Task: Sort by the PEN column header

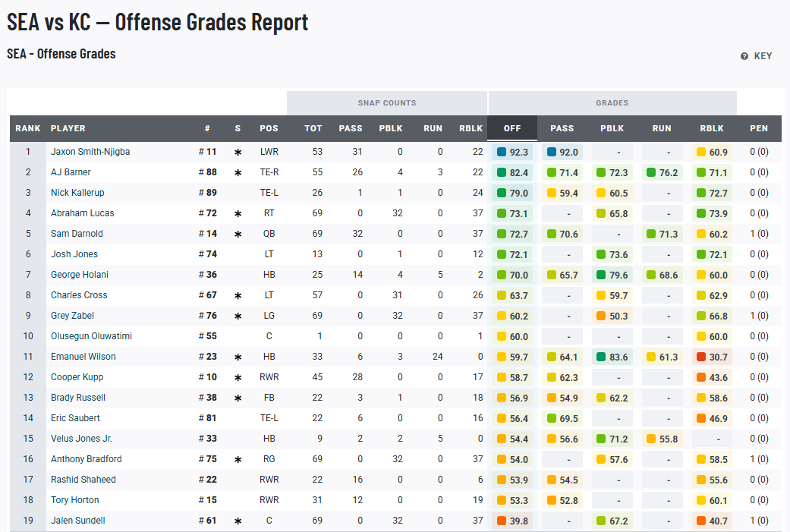Action: coord(759,128)
